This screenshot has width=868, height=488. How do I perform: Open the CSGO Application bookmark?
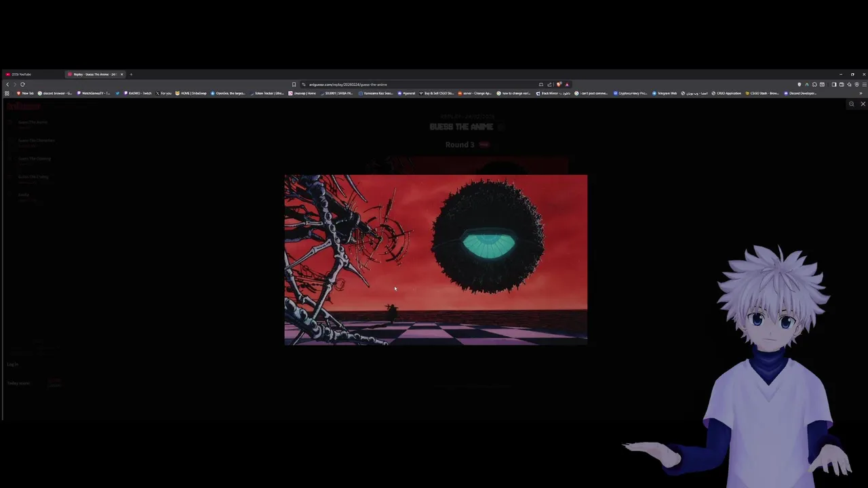click(726, 93)
